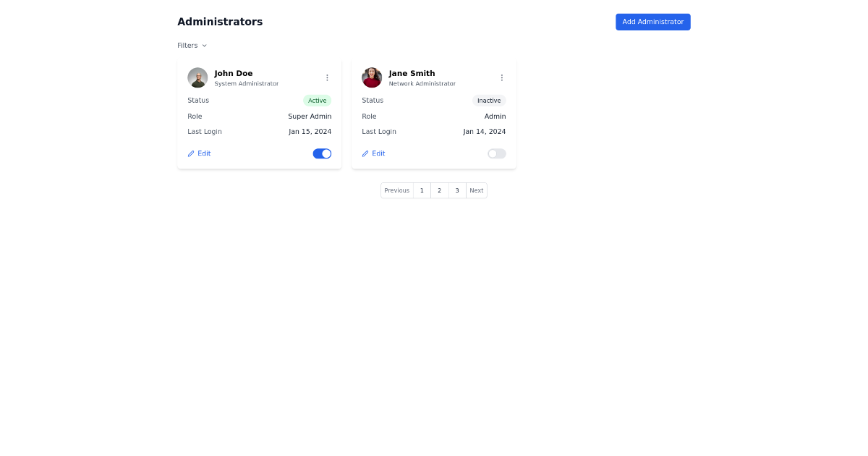Click John Doe's profile avatar
This screenshot has height=456, width=868.
click(x=197, y=77)
